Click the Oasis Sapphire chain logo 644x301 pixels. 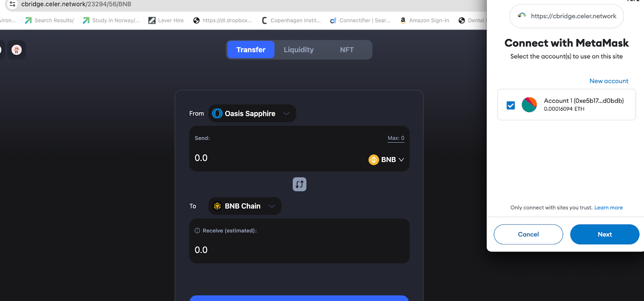[x=217, y=113]
